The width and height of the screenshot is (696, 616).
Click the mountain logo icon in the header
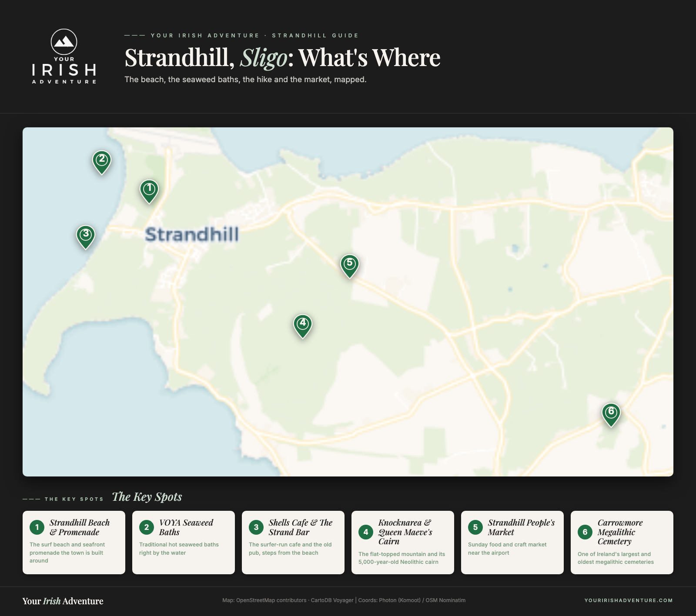[64, 42]
